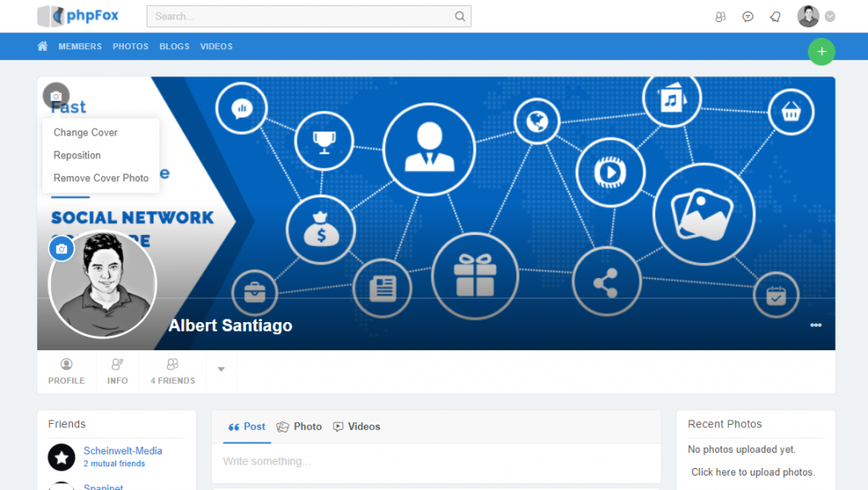
Task: Click the cover photo camera icon
Action: tap(56, 96)
